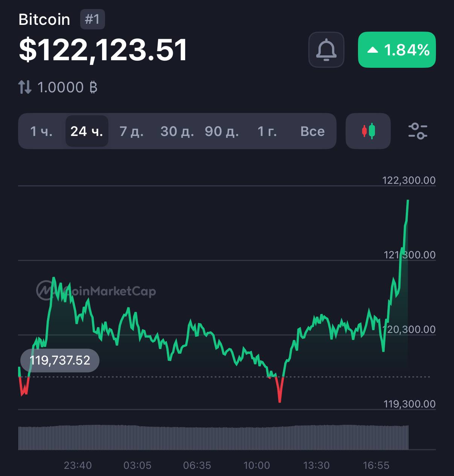Image resolution: width=454 pixels, height=476 pixels.
Task: Tap the #1 rank badge
Action: click(92, 20)
